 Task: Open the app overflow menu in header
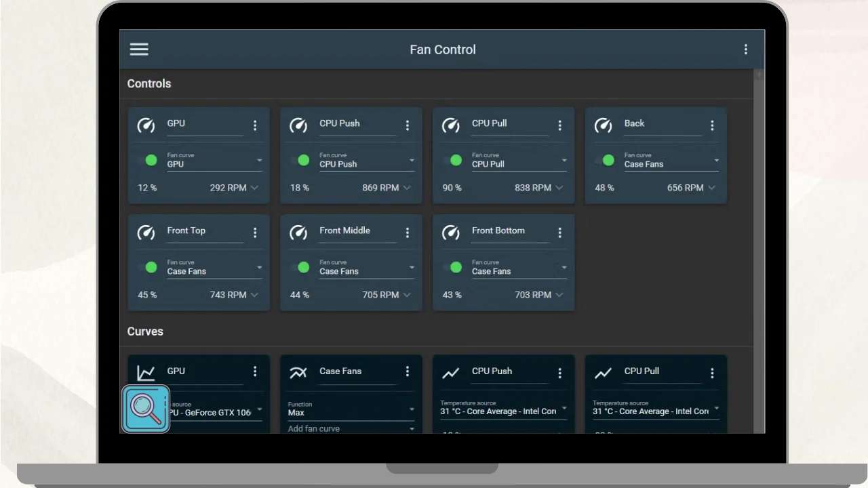[x=745, y=49]
